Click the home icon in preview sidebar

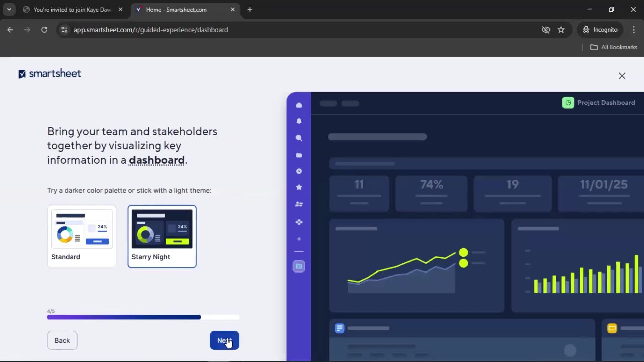tap(299, 105)
